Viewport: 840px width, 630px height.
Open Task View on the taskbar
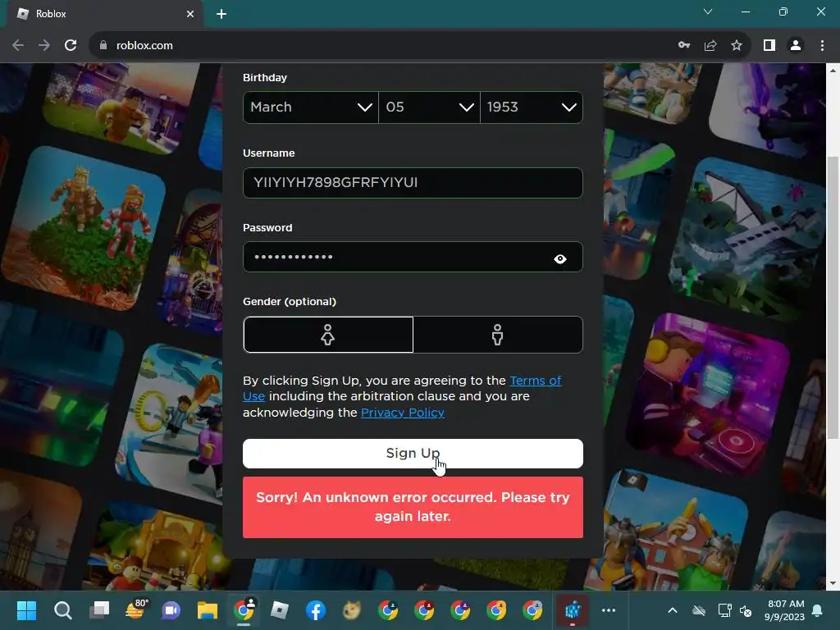[99, 610]
